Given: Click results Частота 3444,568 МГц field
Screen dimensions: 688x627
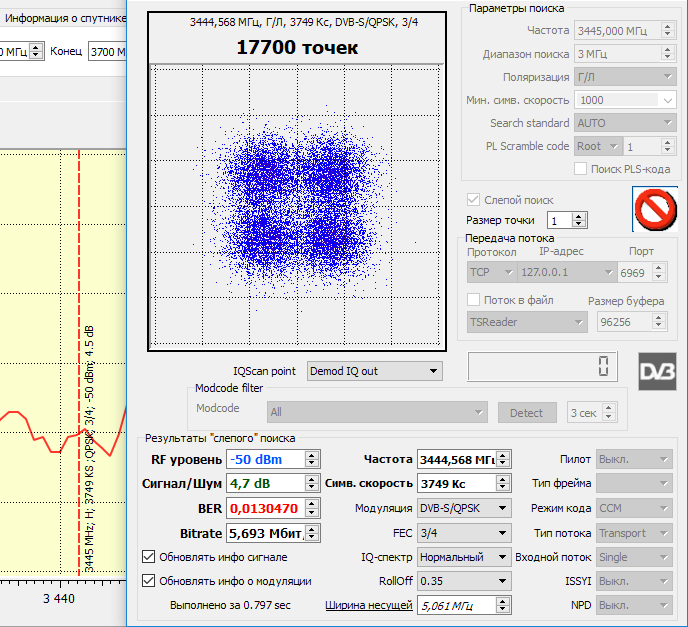Looking at the screenshot, I should coord(457,459).
